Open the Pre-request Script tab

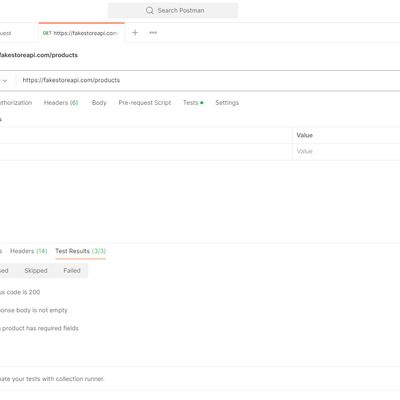(x=145, y=103)
